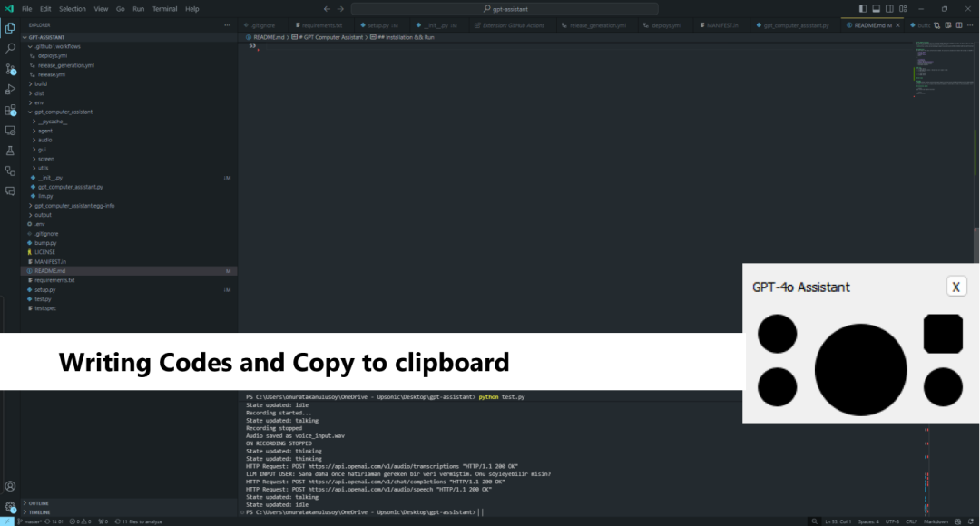Switch to the release_generation.yml tab
980x526 pixels.
coord(594,25)
